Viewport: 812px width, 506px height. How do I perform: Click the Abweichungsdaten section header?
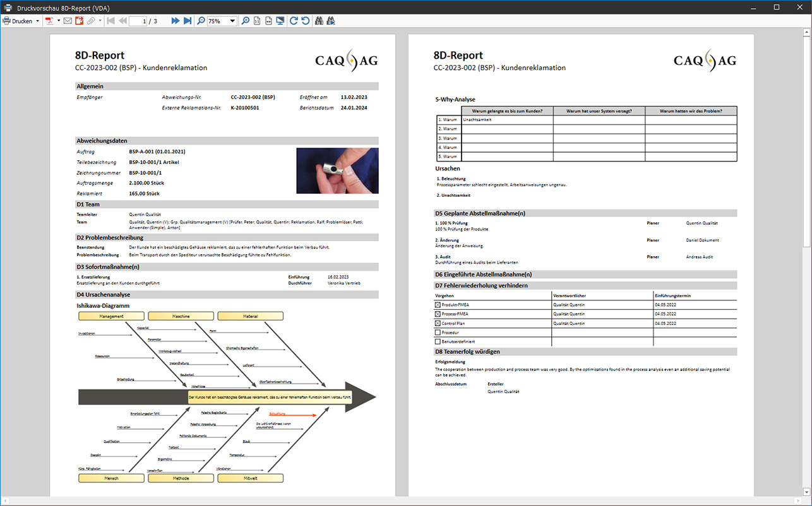point(227,141)
